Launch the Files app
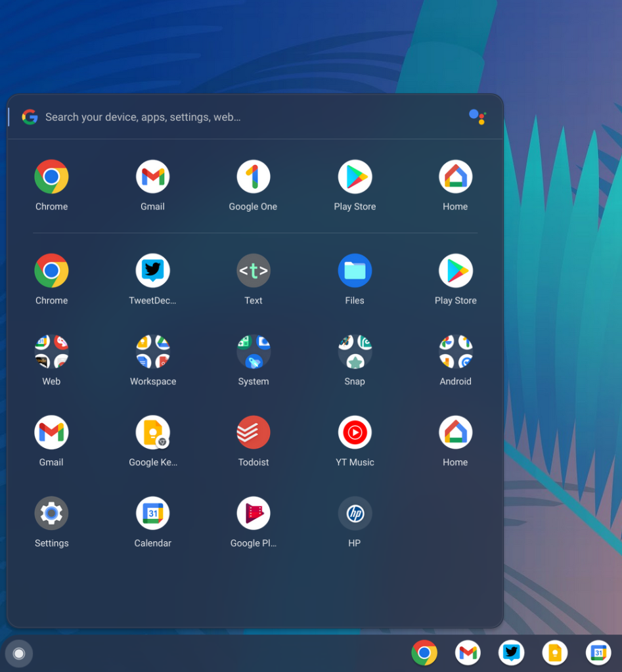 pos(355,270)
